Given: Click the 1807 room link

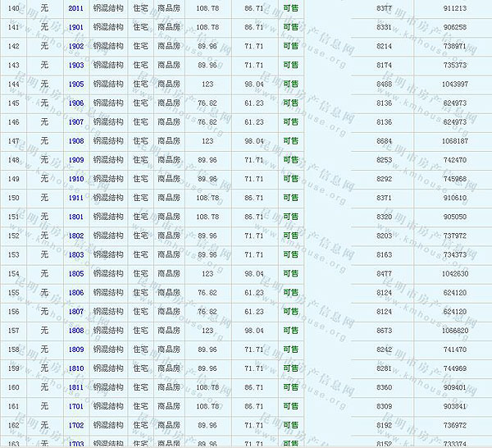Looking at the screenshot, I should pos(76,312).
